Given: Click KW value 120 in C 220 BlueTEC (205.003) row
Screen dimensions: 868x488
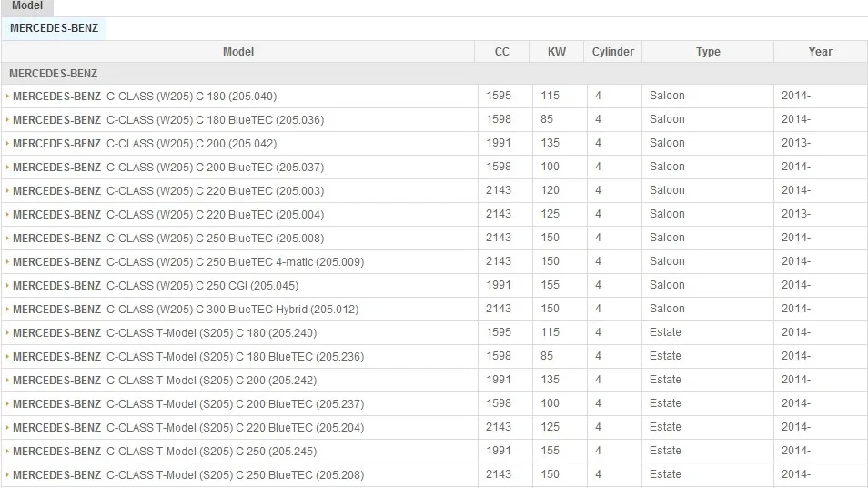Looking at the screenshot, I should point(550,190).
